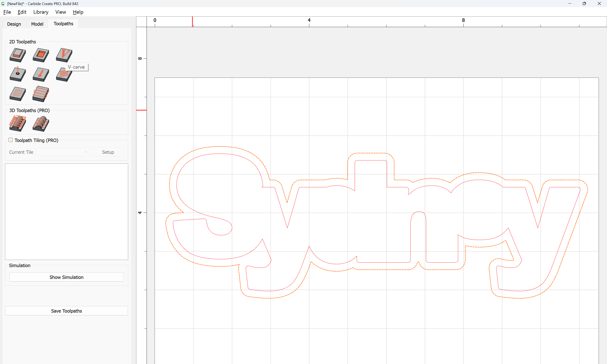This screenshot has height=364, width=607.
Task: Select the hatched Engrave toolpath icon
Action: (18, 94)
